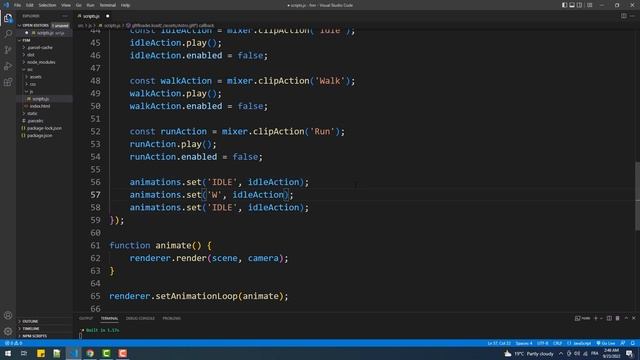Open the launch profile dropdown beside plus
This screenshot has height=360, width=640.
pyautogui.click(x=601, y=318)
